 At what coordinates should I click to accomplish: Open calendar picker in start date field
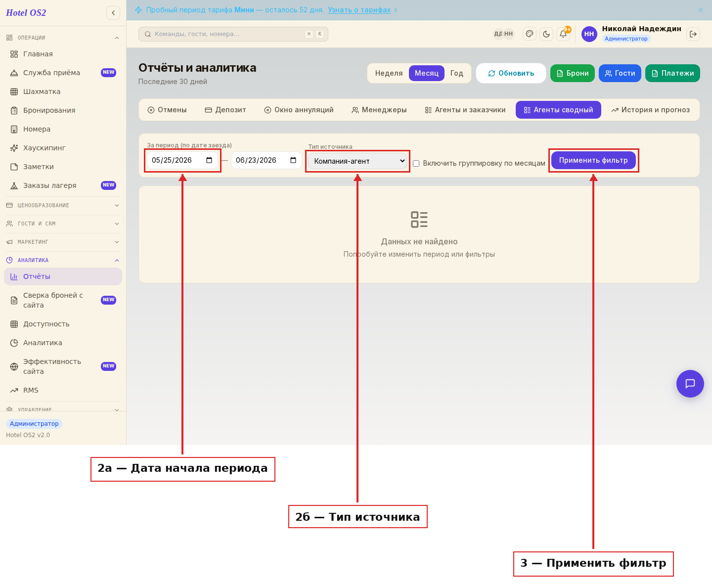209,160
